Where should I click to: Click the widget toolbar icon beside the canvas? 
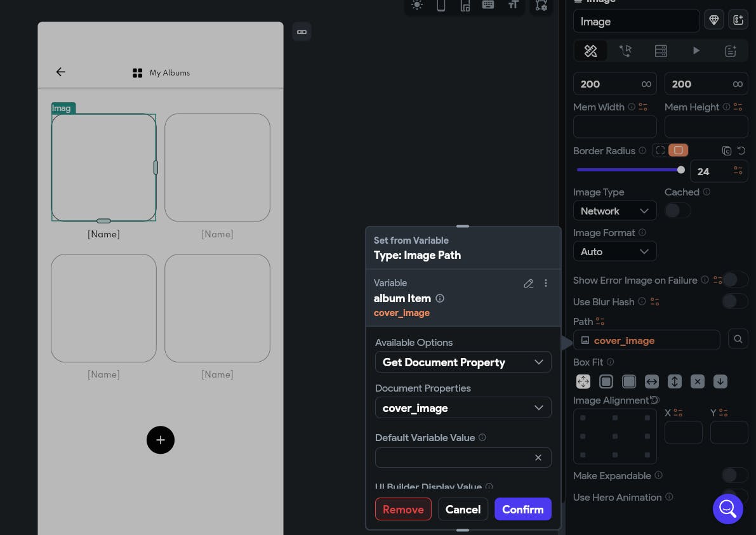pos(302,32)
